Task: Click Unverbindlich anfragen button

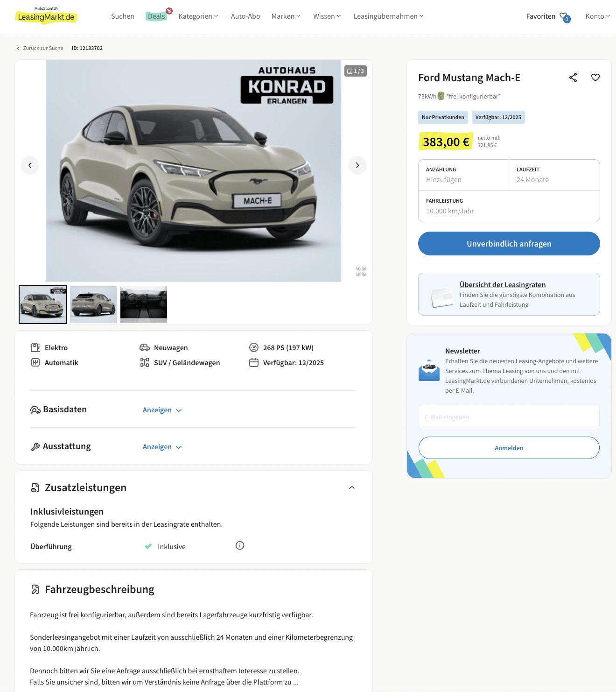Action: [x=509, y=244]
